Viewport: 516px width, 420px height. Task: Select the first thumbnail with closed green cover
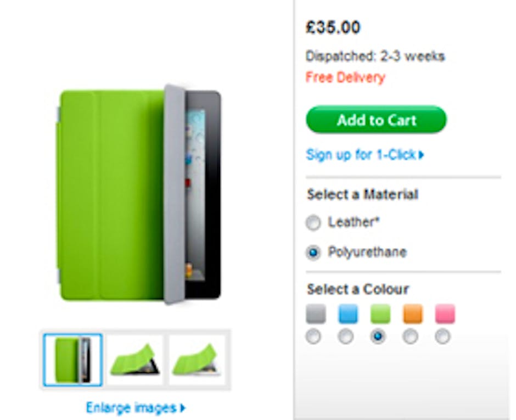72,360
